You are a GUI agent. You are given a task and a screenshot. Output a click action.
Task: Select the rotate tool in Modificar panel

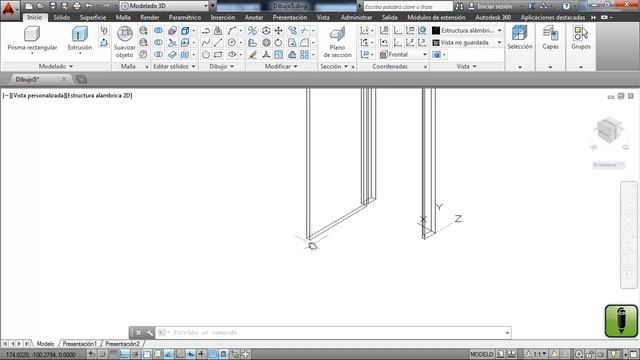pos(279,42)
